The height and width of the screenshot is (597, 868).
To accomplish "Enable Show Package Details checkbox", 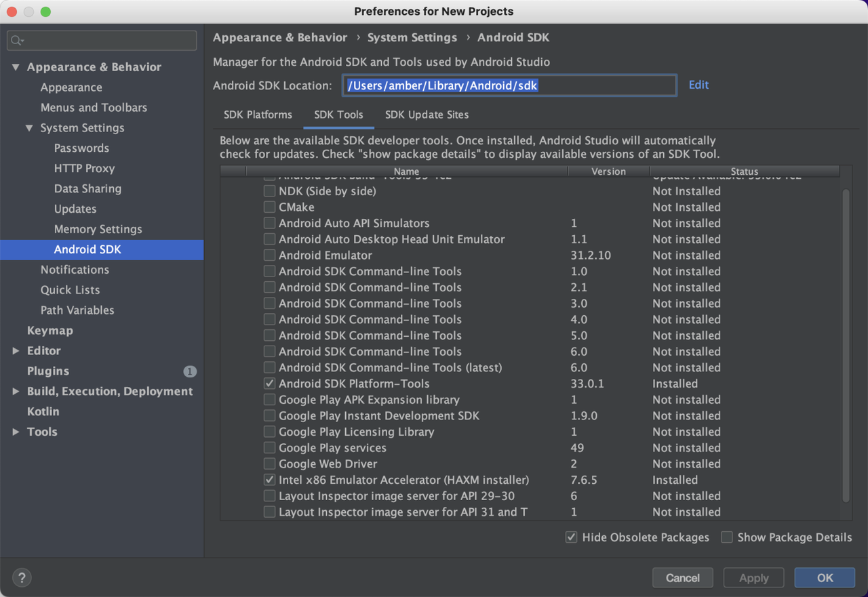I will pyautogui.click(x=726, y=537).
